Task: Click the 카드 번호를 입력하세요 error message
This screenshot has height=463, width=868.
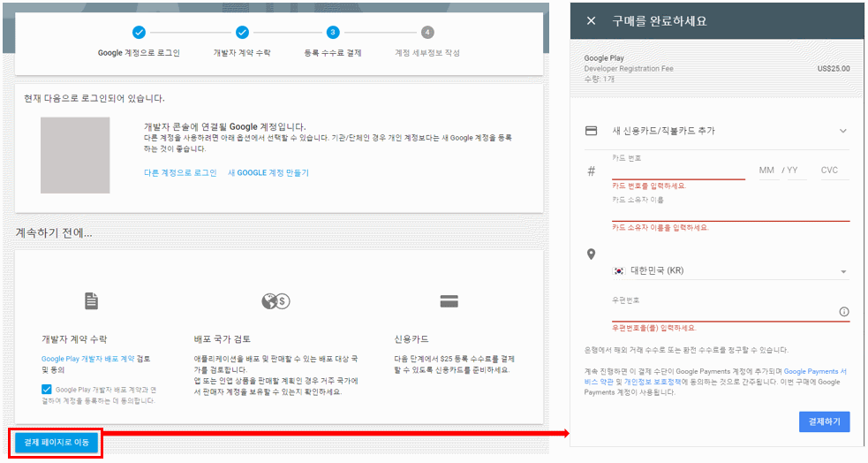Action: [x=649, y=186]
